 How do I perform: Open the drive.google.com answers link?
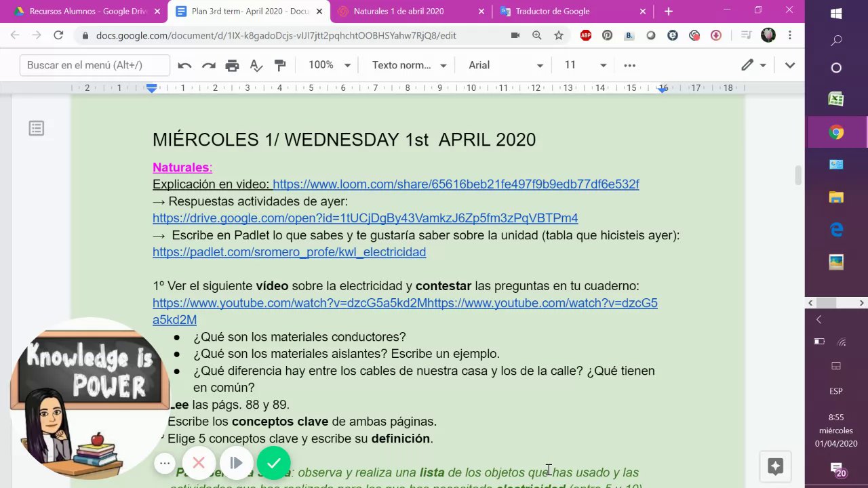coord(365,218)
